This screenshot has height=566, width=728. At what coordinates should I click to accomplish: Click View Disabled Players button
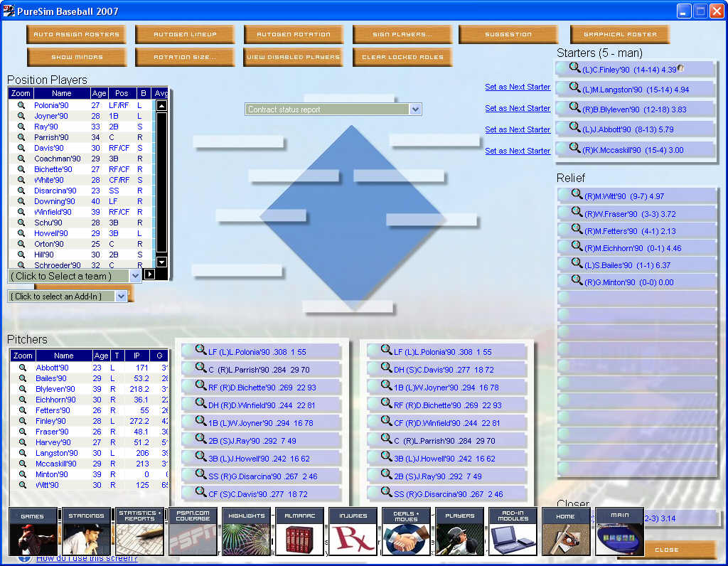(294, 57)
